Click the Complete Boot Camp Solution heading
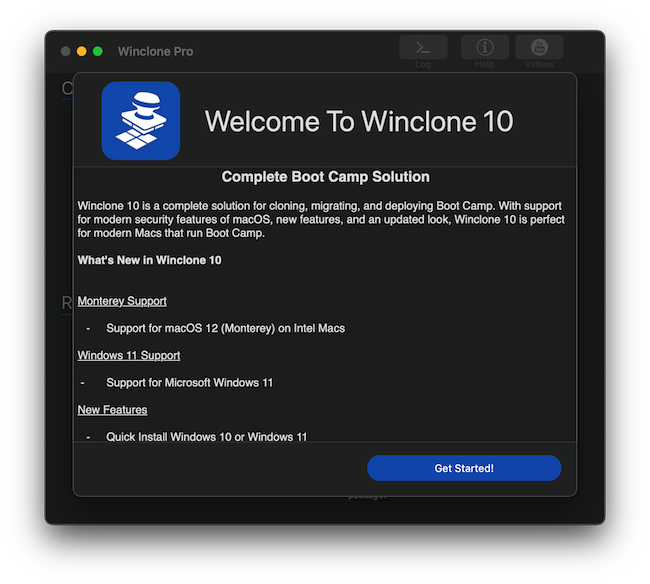 pyautogui.click(x=325, y=177)
